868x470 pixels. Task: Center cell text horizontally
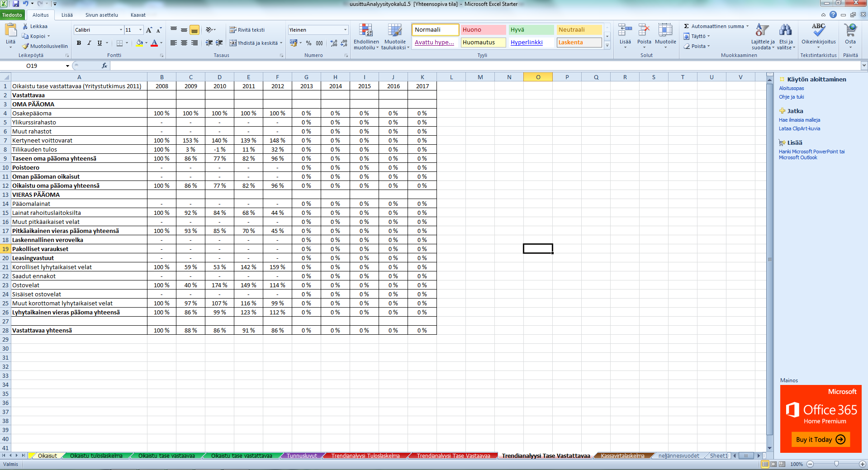pyautogui.click(x=184, y=43)
